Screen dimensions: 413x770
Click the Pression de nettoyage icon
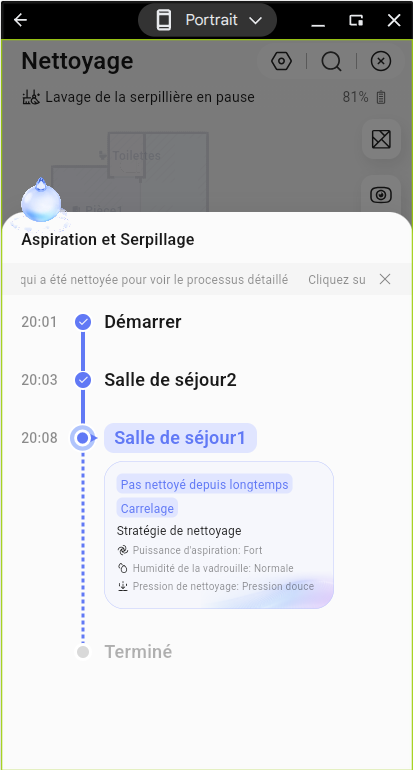click(x=123, y=586)
